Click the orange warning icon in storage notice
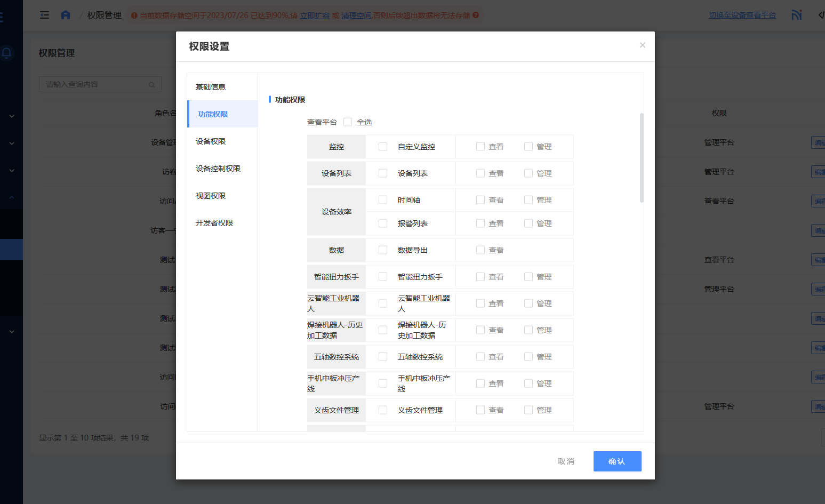This screenshot has width=825, height=504. 134,15
